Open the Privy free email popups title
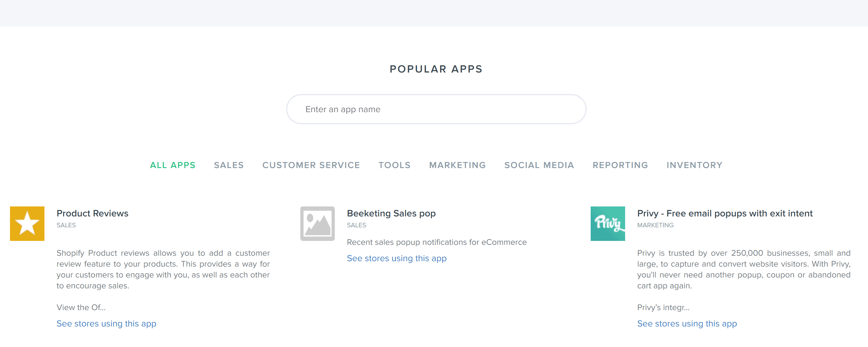Viewport: 868px width, 347px height. point(725,213)
